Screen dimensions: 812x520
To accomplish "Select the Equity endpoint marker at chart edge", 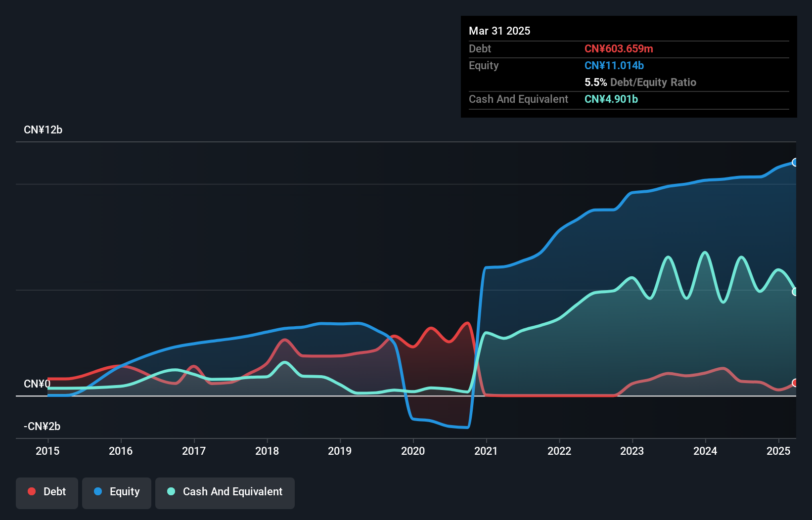I will 795,162.
